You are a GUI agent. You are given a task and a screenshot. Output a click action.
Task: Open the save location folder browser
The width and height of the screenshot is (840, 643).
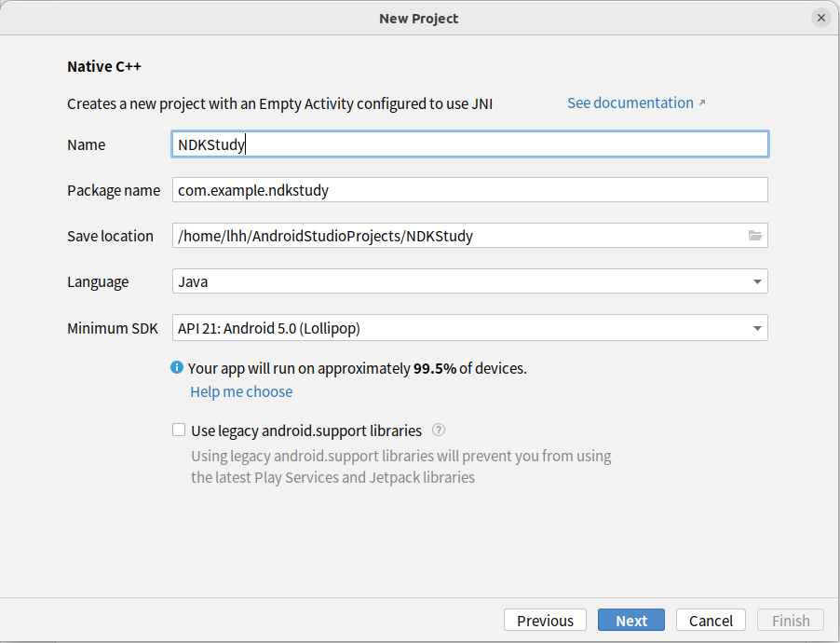coord(754,236)
